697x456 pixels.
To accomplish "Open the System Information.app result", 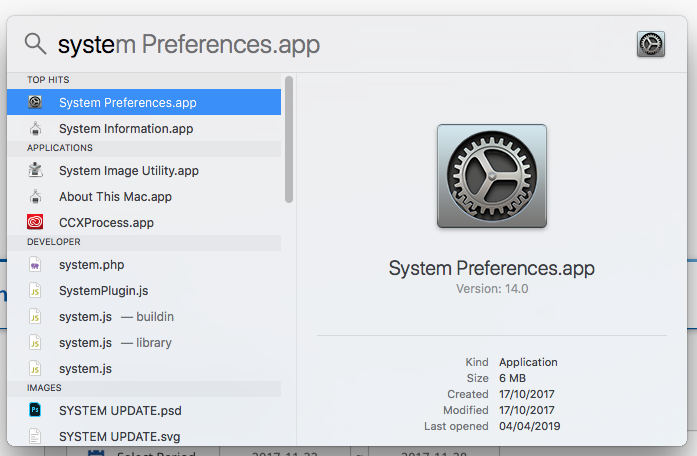I will [x=125, y=129].
